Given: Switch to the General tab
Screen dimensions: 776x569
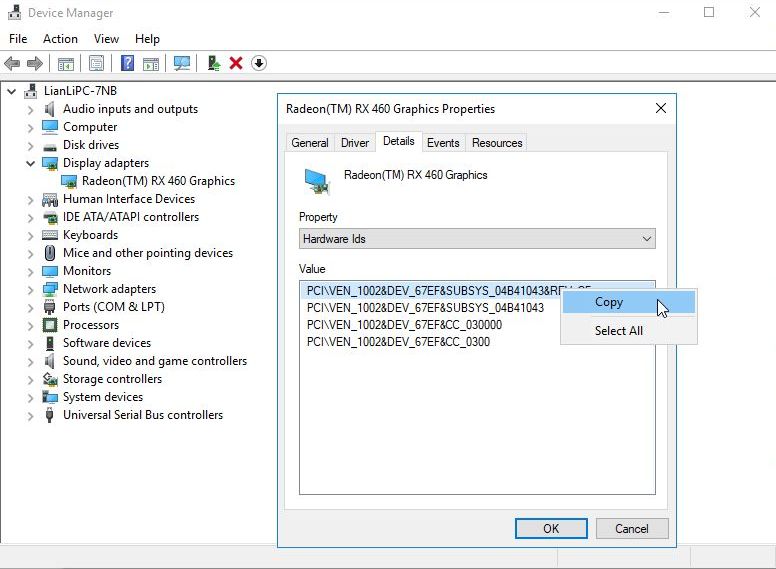Looking at the screenshot, I should click(310, 143).
